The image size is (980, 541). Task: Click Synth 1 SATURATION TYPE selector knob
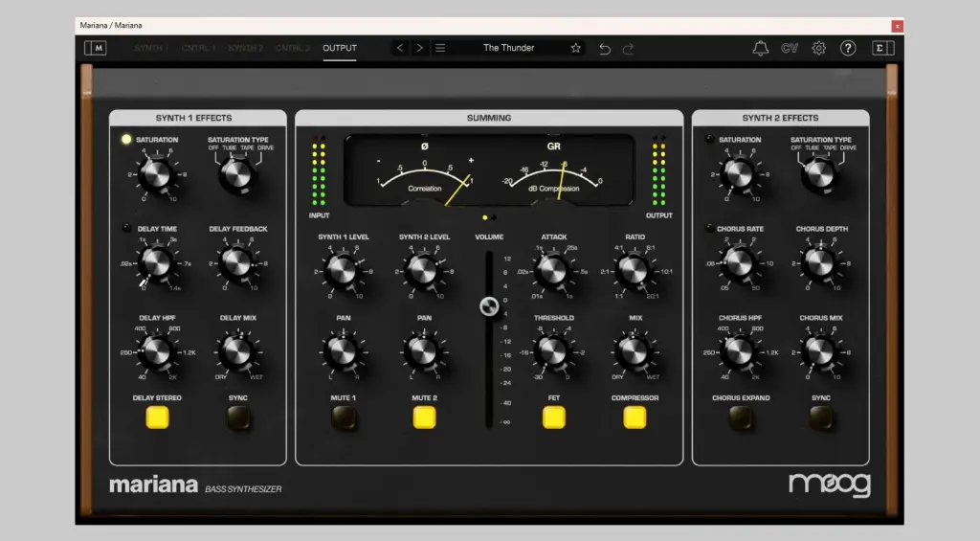pyautogui.click(x=237, y=174)
